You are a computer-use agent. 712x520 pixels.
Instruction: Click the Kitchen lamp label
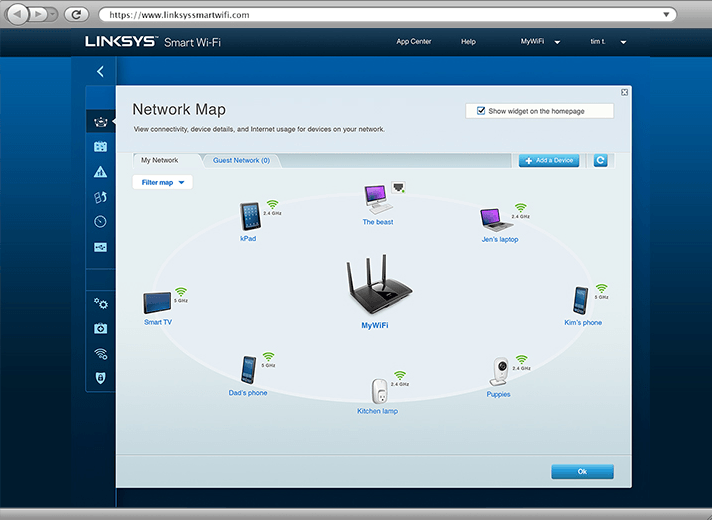point(377,411)
